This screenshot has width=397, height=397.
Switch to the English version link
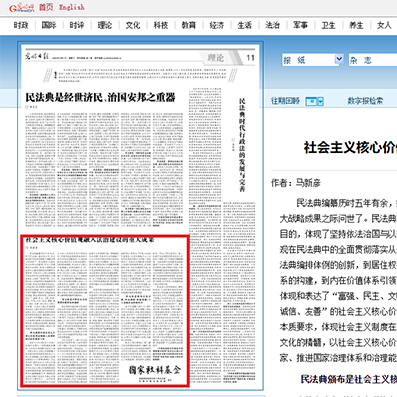pyautogui.click(x=72, y=7)
